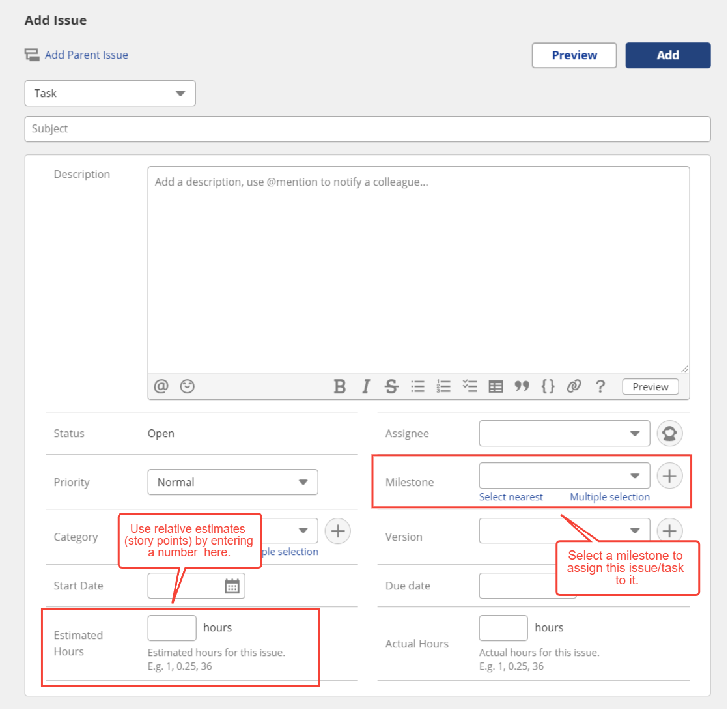The height and width of the screenshot is (710, 728).
Task: Apply bold formatting in the description editor
Action: (x=339, y=386)
